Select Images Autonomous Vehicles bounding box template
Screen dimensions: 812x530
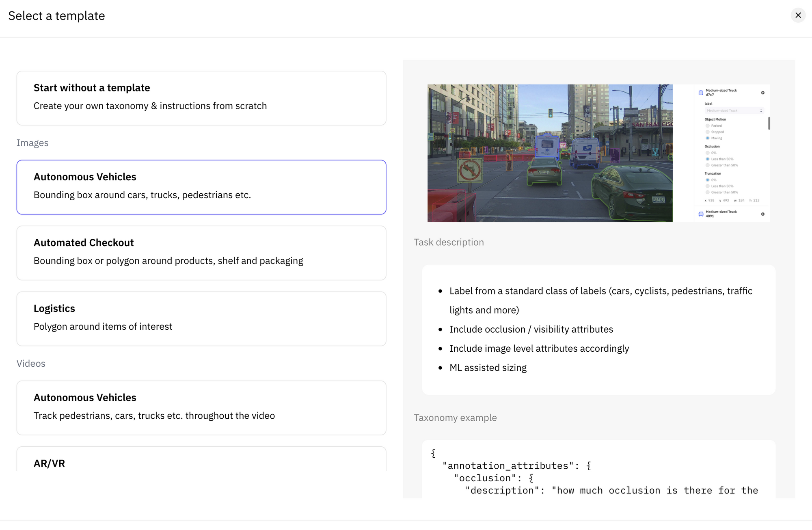[201, 187]
